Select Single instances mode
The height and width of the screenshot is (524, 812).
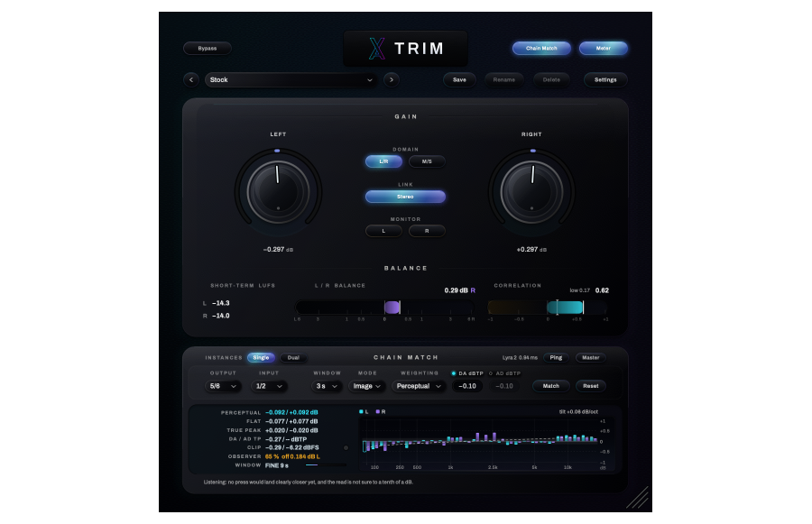(x=261, y=358)
